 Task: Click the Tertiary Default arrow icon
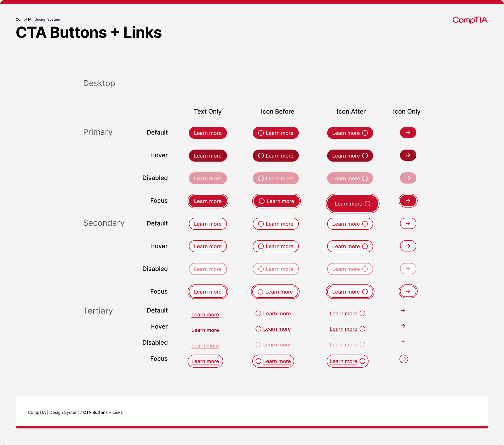click(x=403, y=311)
